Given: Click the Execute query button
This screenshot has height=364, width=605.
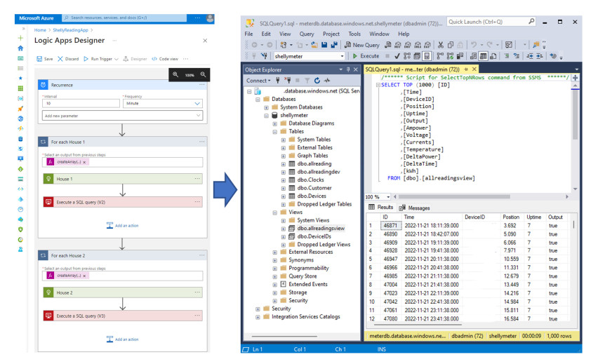Looking at the screenshot, I should pos(366,56).
